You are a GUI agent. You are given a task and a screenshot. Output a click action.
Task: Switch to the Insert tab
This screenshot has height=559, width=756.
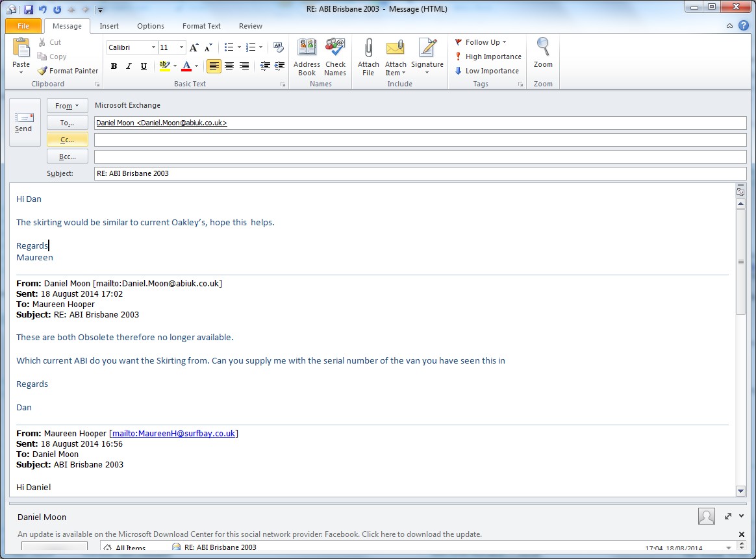[x=109, y=26]
